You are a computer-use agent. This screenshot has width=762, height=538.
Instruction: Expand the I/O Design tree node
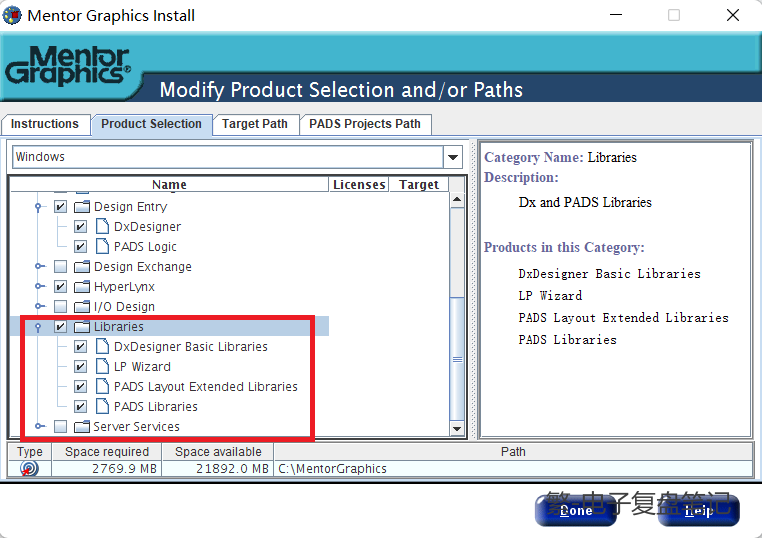click(40, 307)
